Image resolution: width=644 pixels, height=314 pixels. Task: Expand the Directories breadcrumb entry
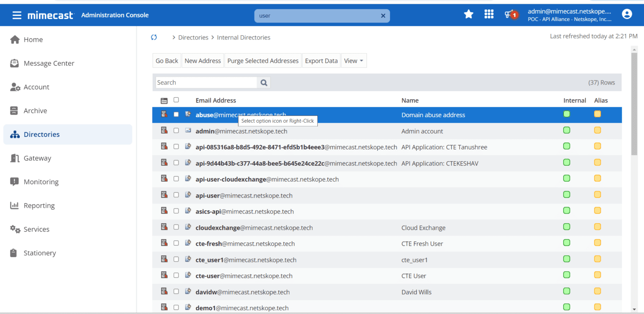click(x=194, y=37)
